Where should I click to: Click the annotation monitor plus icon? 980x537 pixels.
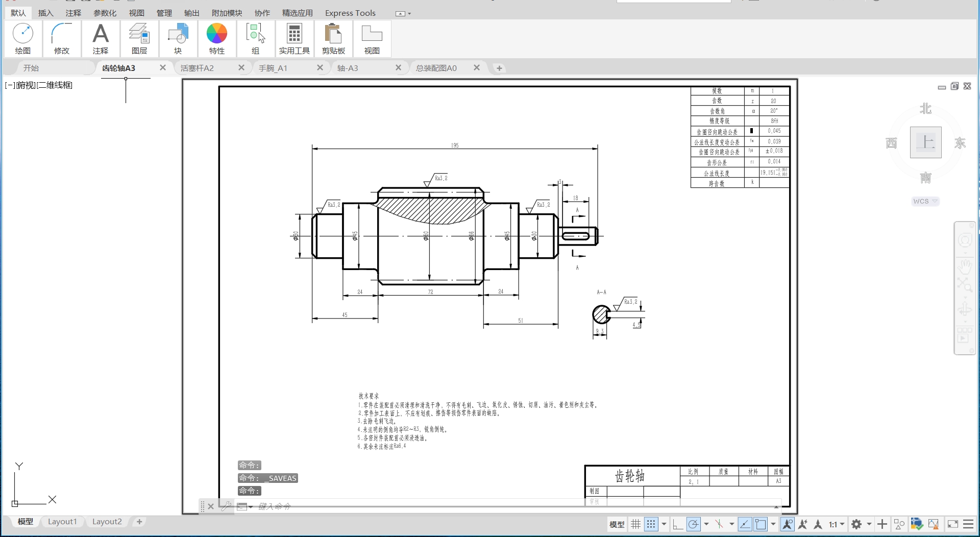883,524
